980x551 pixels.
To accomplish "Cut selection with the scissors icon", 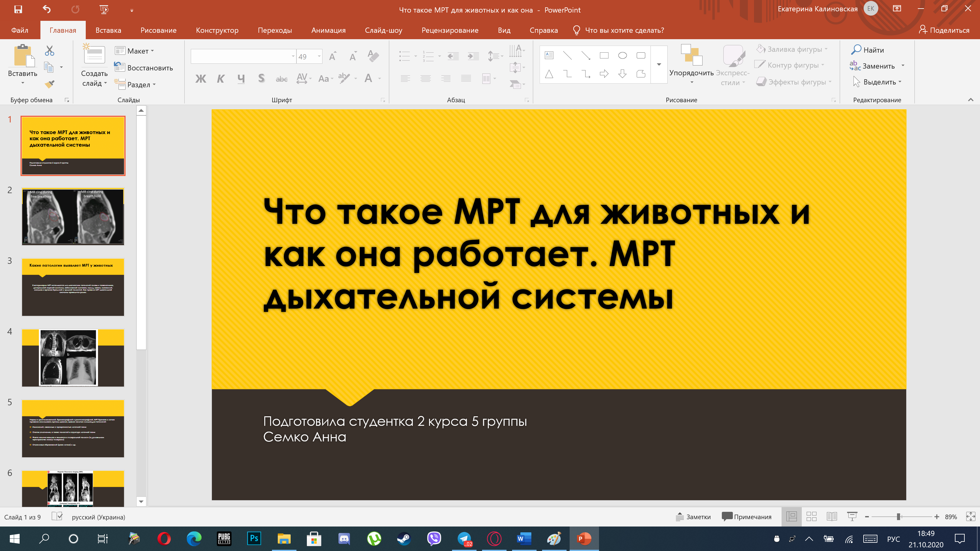I will (x=49, y=51).
